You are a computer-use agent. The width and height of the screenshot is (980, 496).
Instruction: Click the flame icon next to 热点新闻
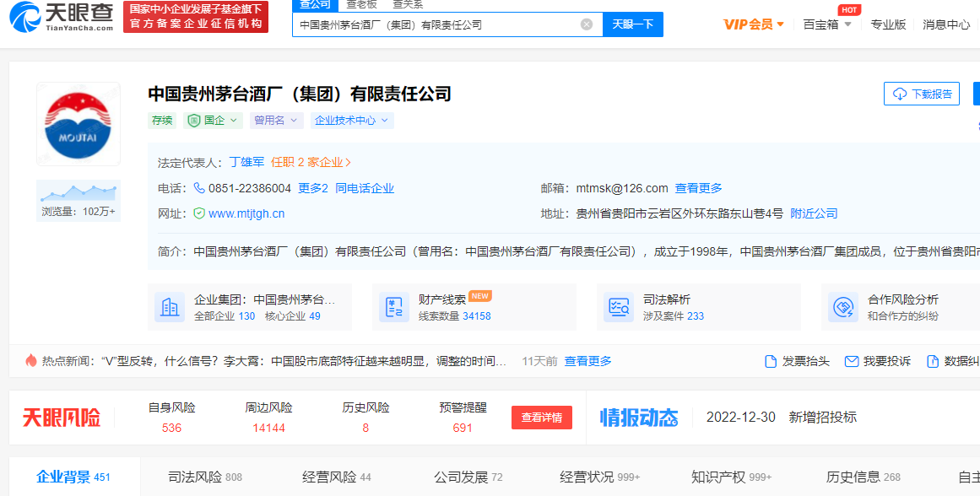30,360
